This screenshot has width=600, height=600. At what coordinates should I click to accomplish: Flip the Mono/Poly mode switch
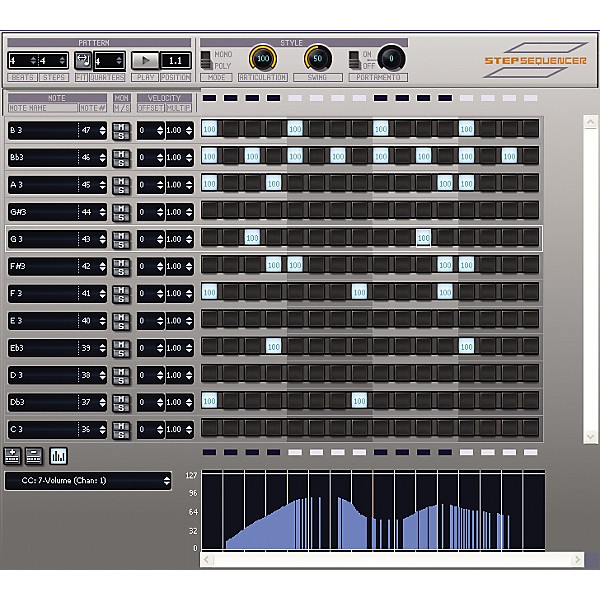pyautogui.click(x=205, y=60)
